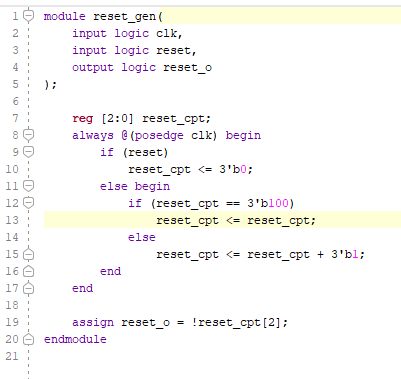The height and width of the screenshot is (379, 401).
Task: Collapse the inner if fold on line 12
Action: click(x=29, y=202)
